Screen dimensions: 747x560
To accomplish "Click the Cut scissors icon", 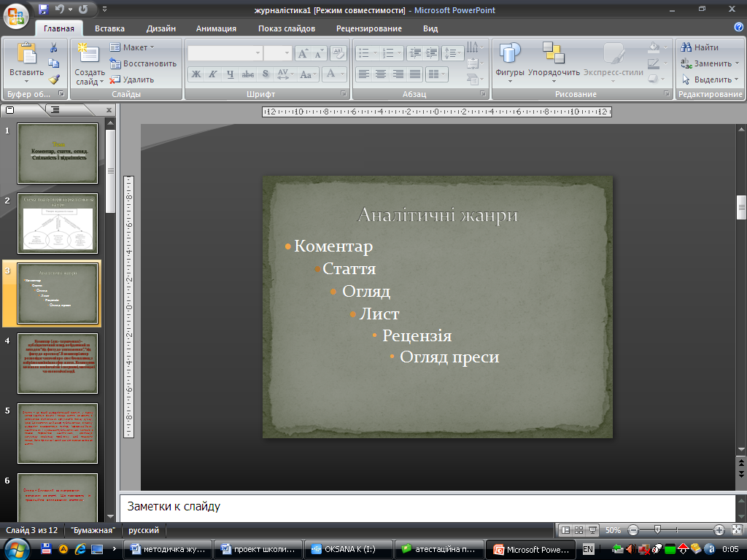I will coord(54,47).
